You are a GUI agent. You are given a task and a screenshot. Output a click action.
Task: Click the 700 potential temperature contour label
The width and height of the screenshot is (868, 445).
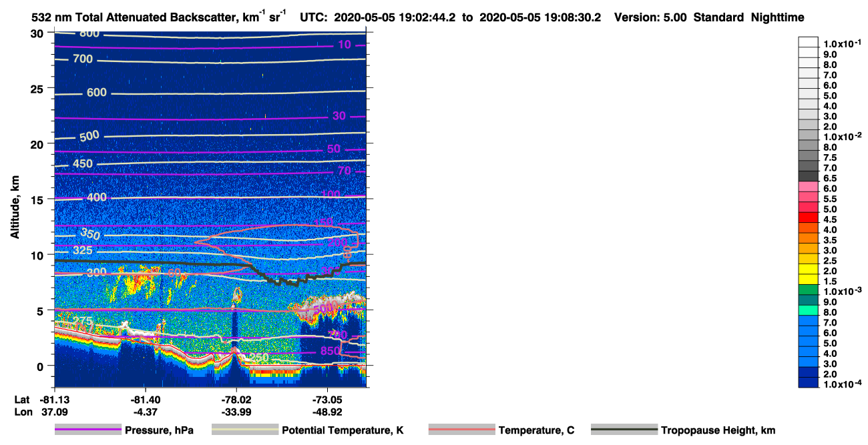tap(83, 59)
